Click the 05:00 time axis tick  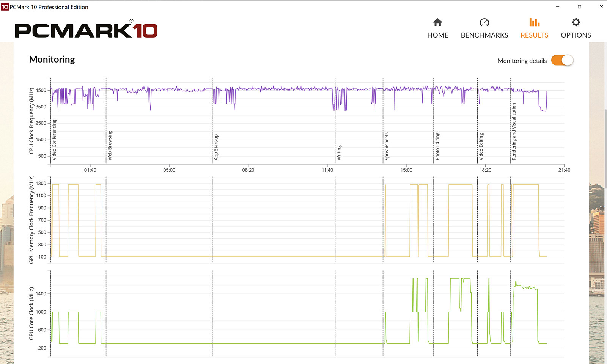point(169,170)
